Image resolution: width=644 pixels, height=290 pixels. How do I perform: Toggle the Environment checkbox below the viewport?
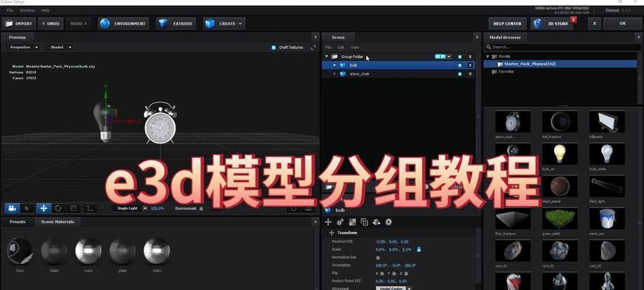tap(201, 209)
